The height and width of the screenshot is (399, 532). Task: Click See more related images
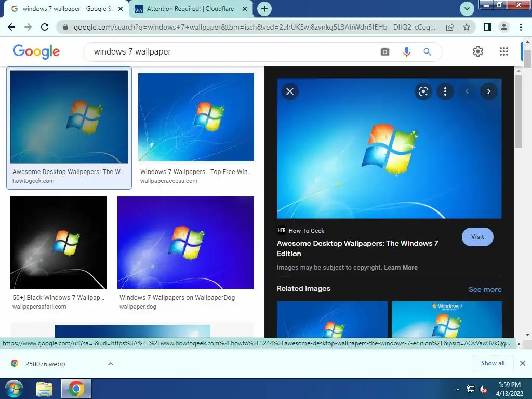point(485,289)
